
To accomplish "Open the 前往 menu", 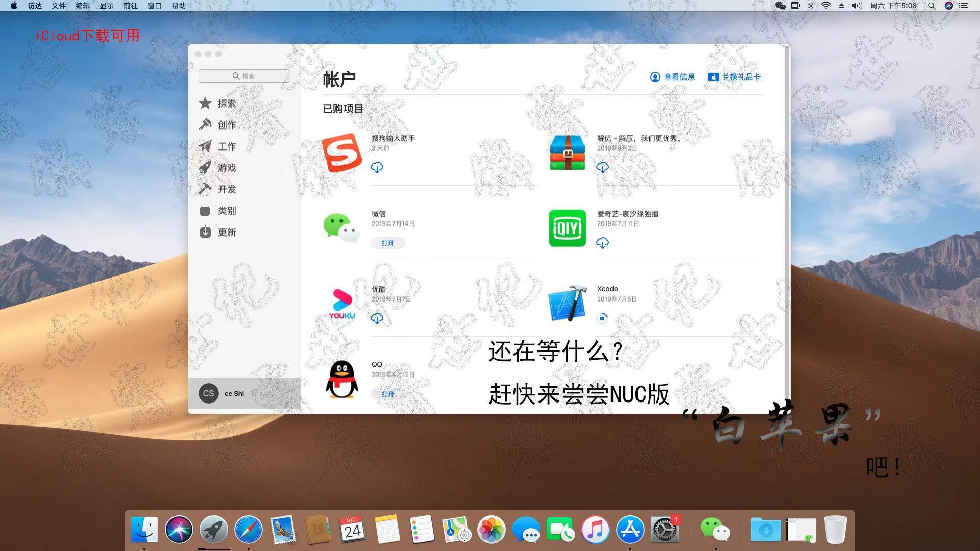I will tap(131, 6).
